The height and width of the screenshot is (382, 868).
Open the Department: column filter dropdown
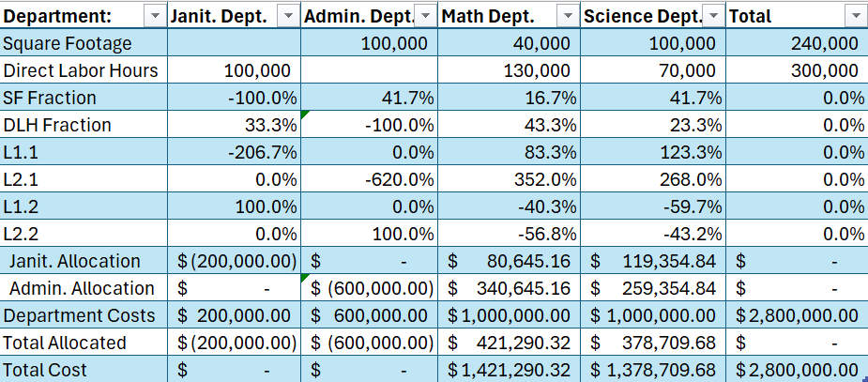pos(155,16)
